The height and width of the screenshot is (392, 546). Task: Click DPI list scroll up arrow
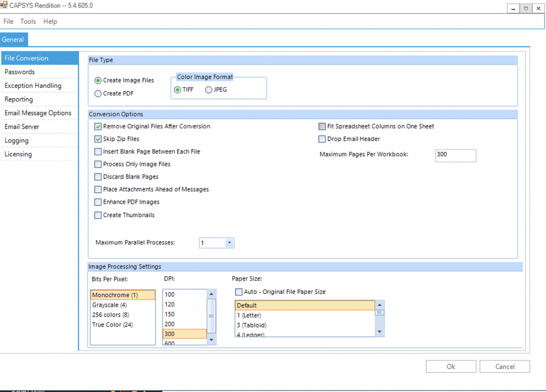(x=211, y=294)
